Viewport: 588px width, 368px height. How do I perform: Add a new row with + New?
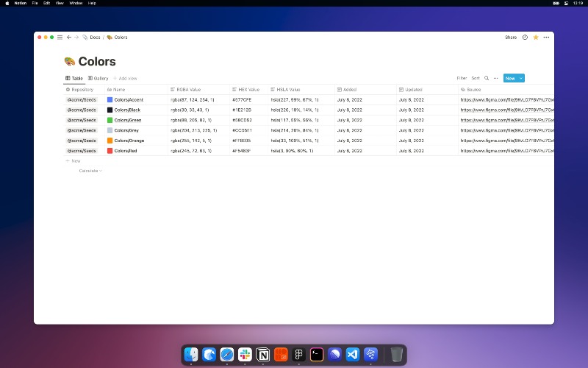click(x=73, y=160)
